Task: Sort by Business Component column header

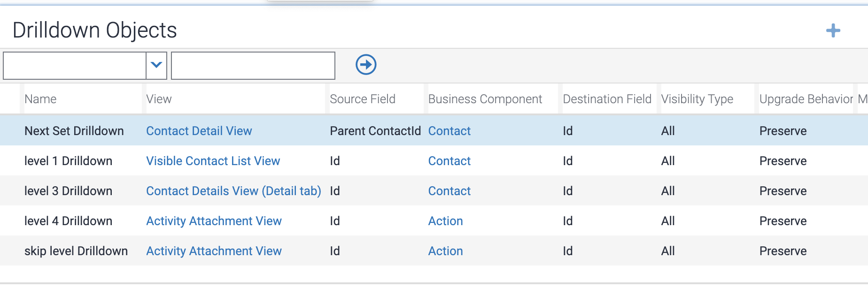Action: pyautogui.click(x=485, y=99)
